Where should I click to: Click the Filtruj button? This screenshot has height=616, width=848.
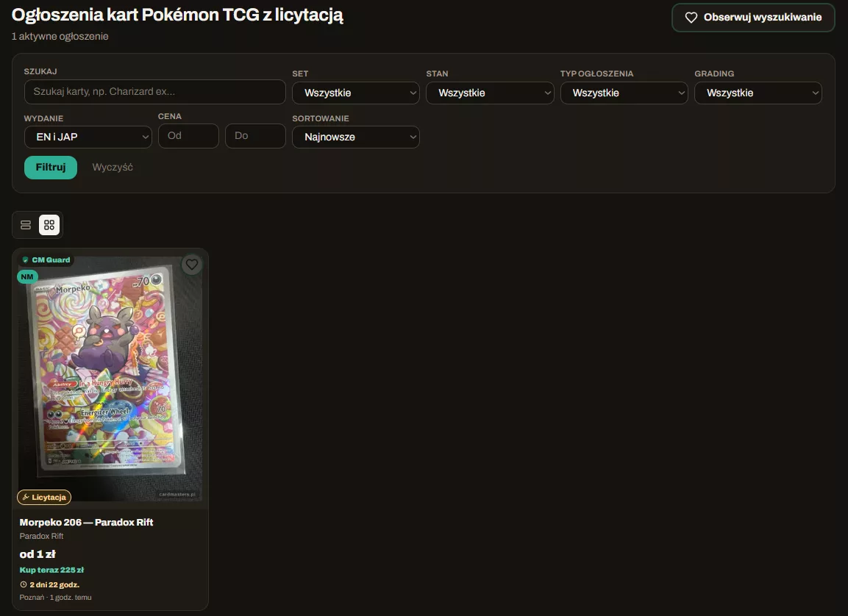51,168
